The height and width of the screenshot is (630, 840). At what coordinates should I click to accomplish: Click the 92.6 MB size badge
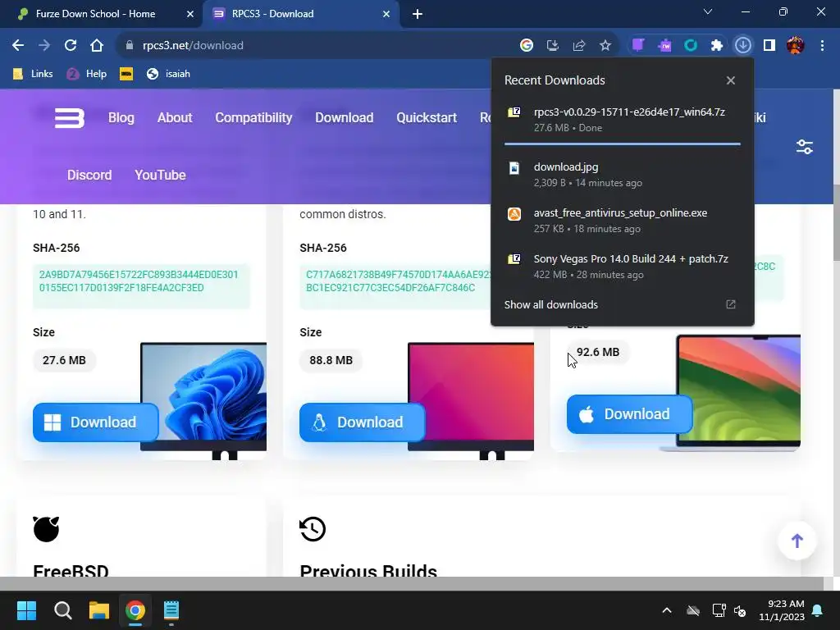coord(598,352)
